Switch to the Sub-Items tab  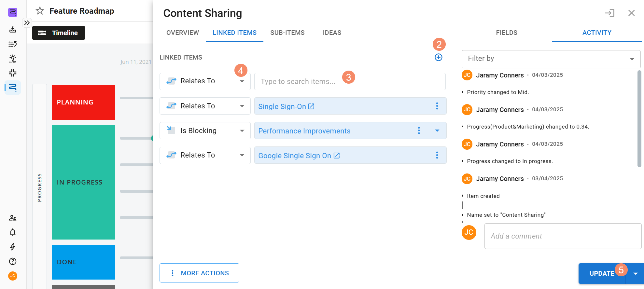[287, 33]
